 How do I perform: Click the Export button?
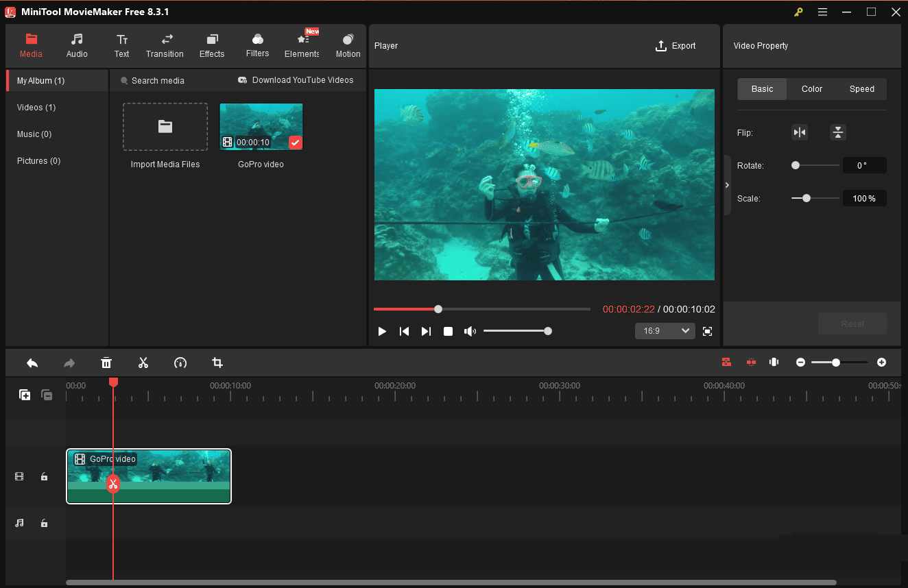tap(676, 45)
